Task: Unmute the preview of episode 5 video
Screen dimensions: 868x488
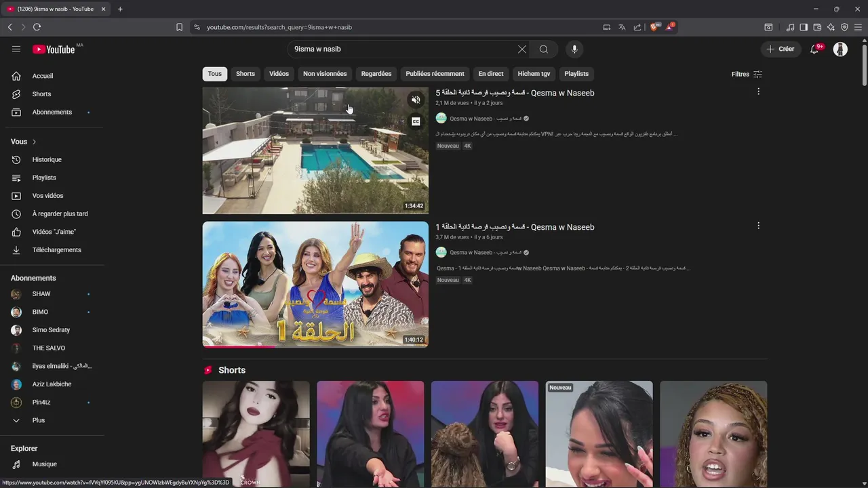Action: click(416, 100)
